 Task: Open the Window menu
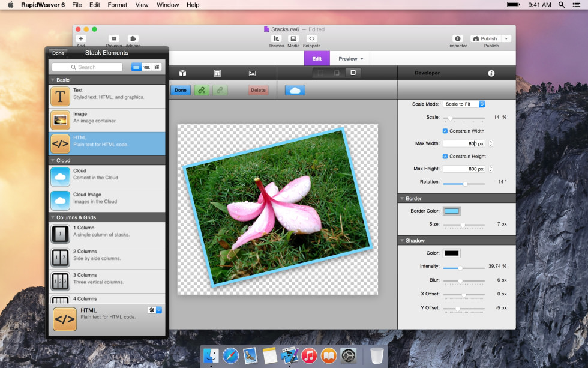[x=167, y=5]
